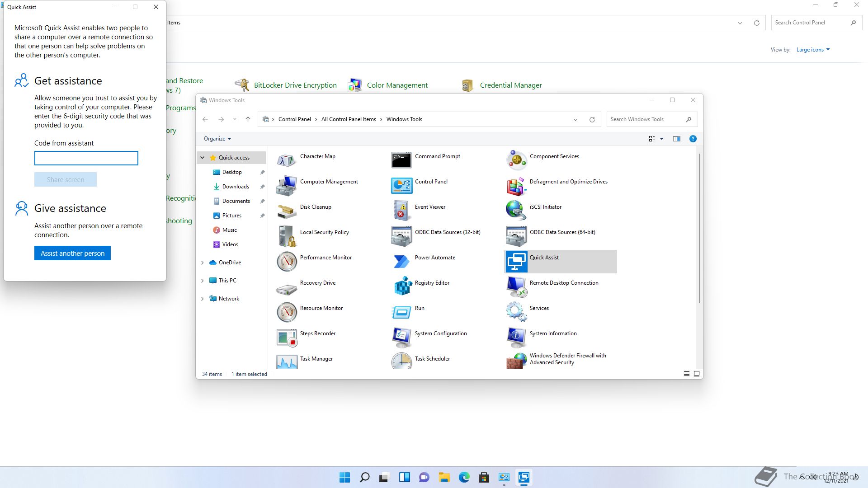Open the Character Map tool icon

[x=287, y=160]
